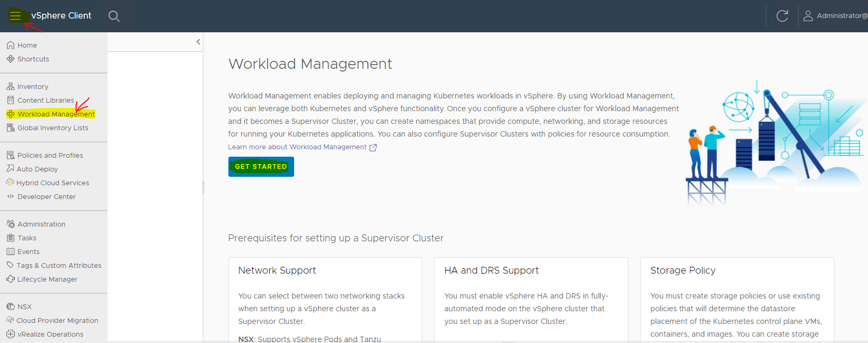The height and width of the screenshot is (343, 868).
Task: Click the Administrator@ account name
Action: pyautogui.click(x=842, y=16)
